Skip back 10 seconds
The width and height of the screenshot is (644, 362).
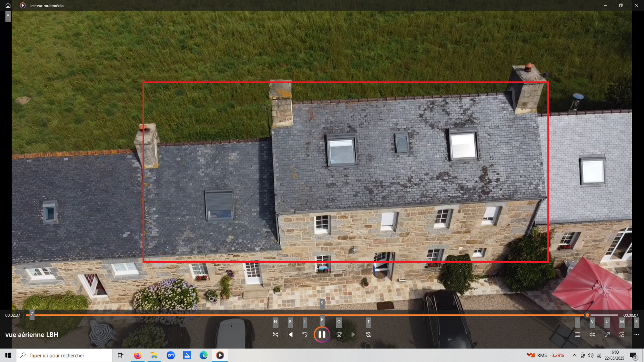[x=305, y=335]
